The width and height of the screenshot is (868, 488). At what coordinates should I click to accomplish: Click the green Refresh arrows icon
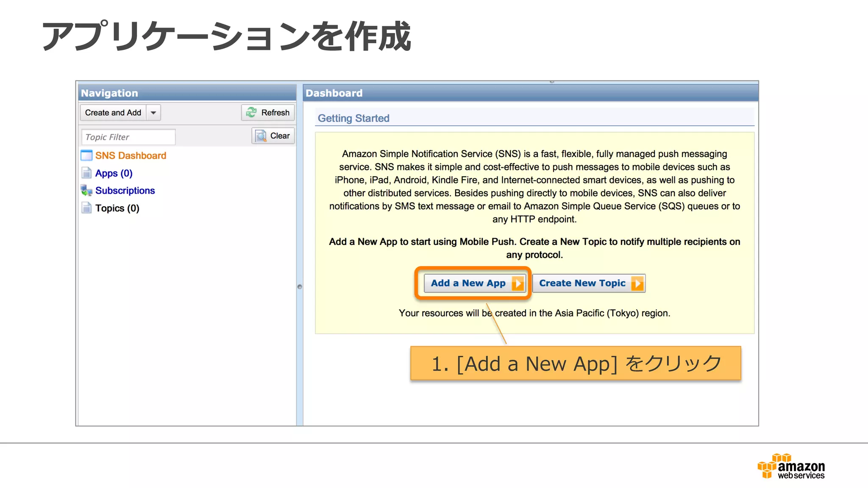(x=251, y=112)
